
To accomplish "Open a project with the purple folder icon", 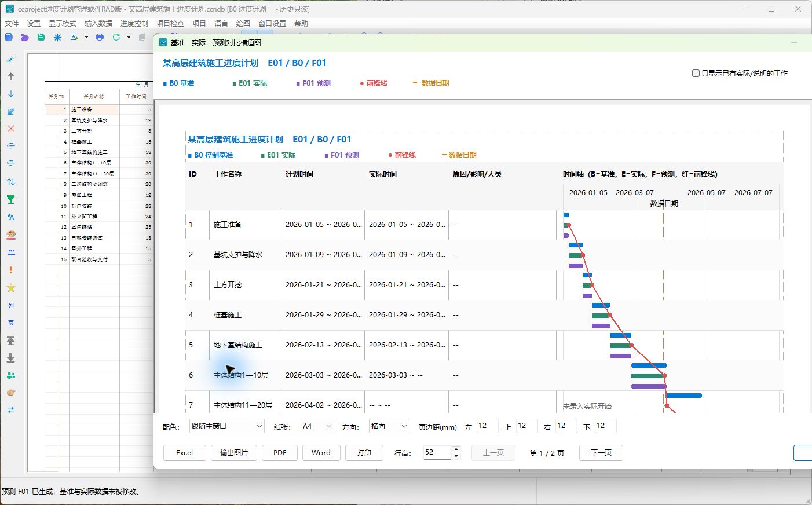I will click(x=24, y=37).
